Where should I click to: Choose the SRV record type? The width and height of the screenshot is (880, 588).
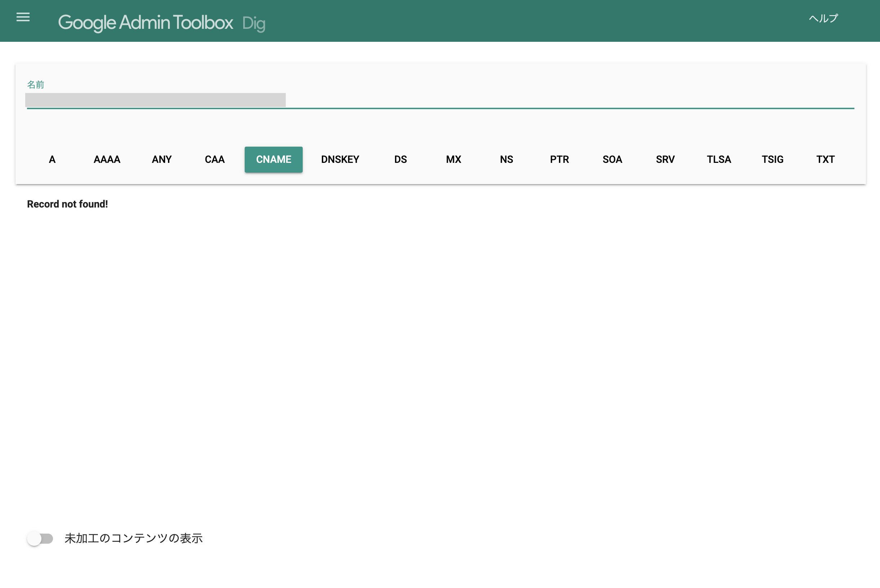click(x=665, y=160)
